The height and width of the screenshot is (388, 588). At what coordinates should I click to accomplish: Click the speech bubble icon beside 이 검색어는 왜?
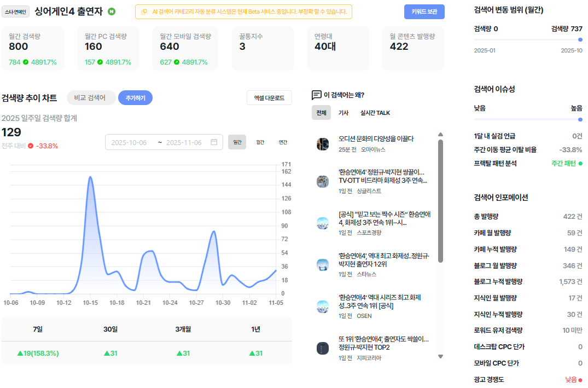[316, 95]
